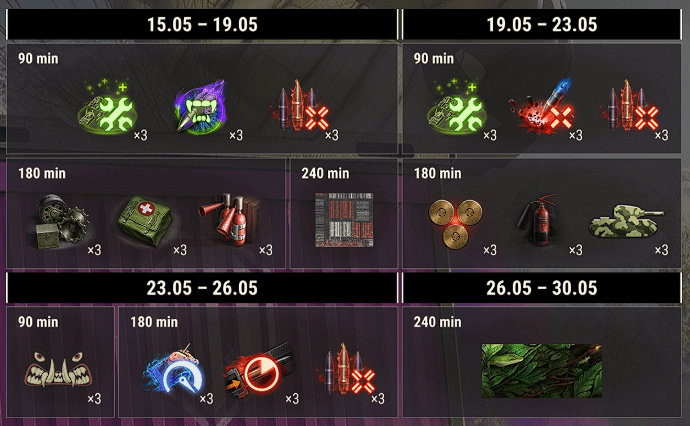The width and height of the screenshot is (690, 426).
Task: Select the green first aid kit bag
Action: click(145, 220)
